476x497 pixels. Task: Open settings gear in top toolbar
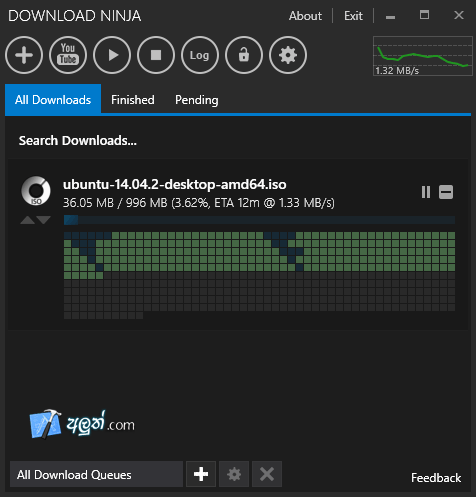(x=288, y=55)
